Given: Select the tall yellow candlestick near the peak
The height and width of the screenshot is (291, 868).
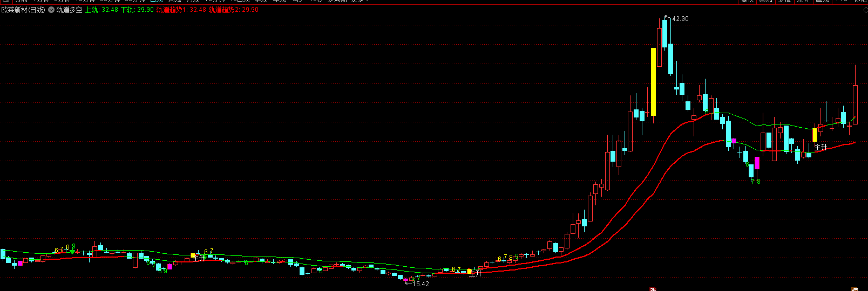Looking at the screenshot, I should point(653,82).
